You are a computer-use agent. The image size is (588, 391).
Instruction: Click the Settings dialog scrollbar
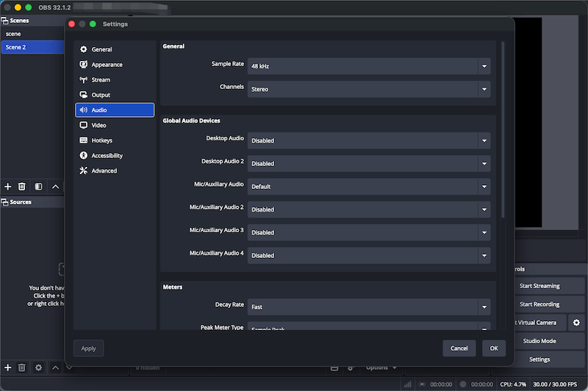(503, 129)
